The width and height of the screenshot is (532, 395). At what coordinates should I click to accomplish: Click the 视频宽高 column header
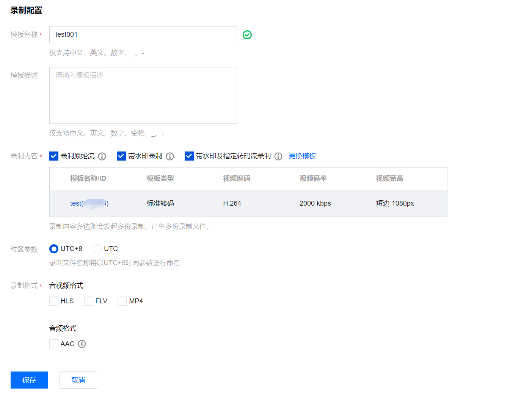point(389,178)
